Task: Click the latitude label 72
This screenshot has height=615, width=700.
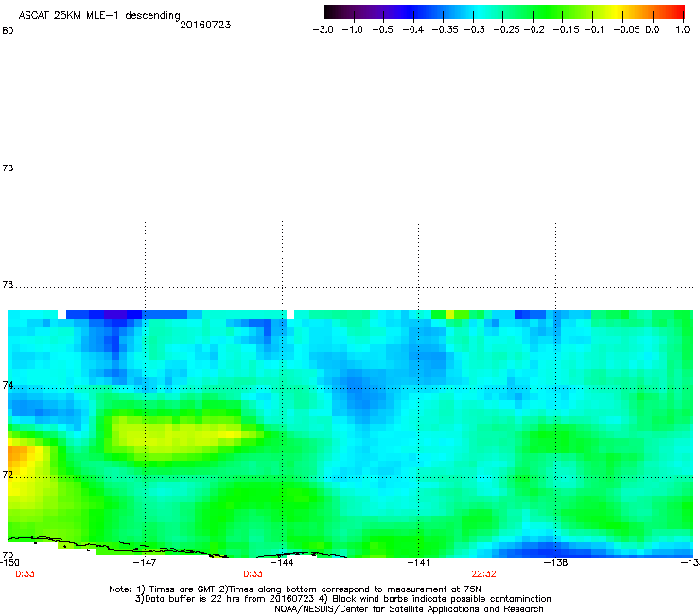Action: tap(8, 474)
